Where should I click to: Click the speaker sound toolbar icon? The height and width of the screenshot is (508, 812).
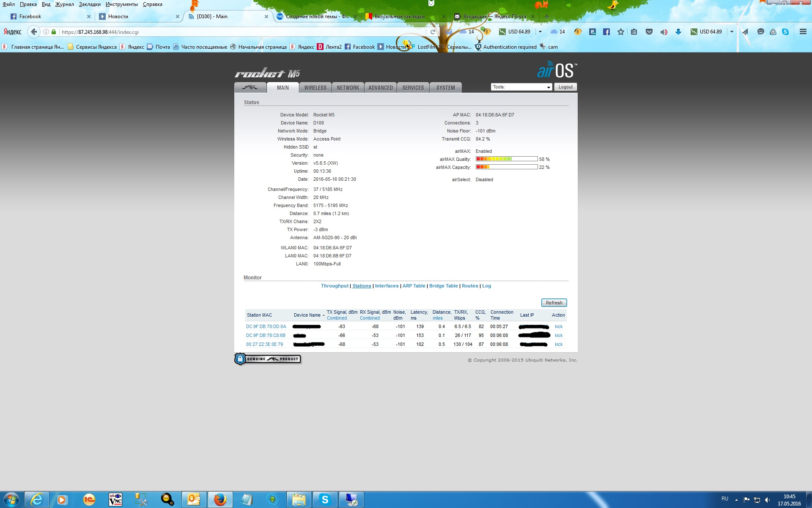click(x=664, y=32)
